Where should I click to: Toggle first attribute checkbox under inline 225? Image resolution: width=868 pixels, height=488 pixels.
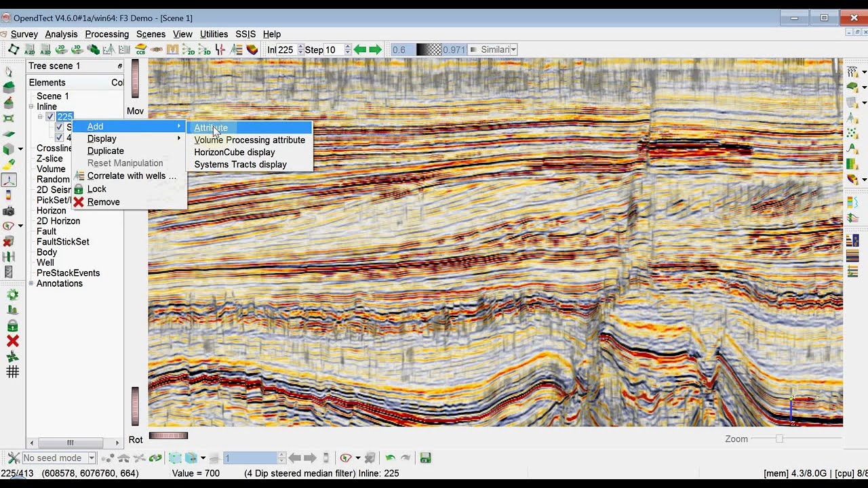(60, 127)
